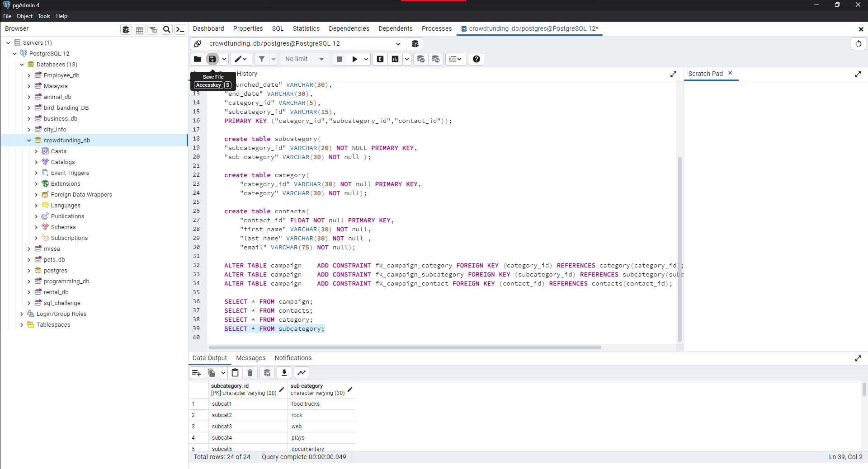Click the Explain Analyze icon
The height and width of the screenshot is (469, 868).
pyautogui.click(x=395, y=59)
